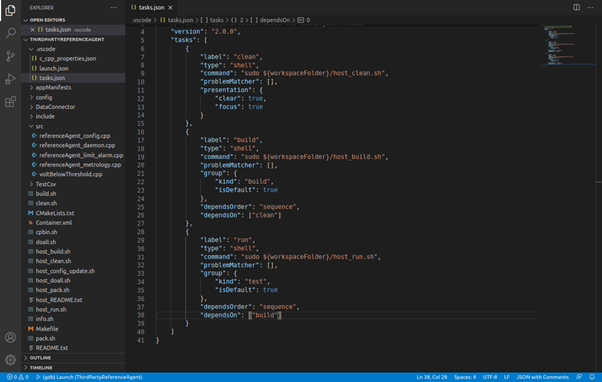
Task: Open the Extensions view icon
Action: (10, 102)
